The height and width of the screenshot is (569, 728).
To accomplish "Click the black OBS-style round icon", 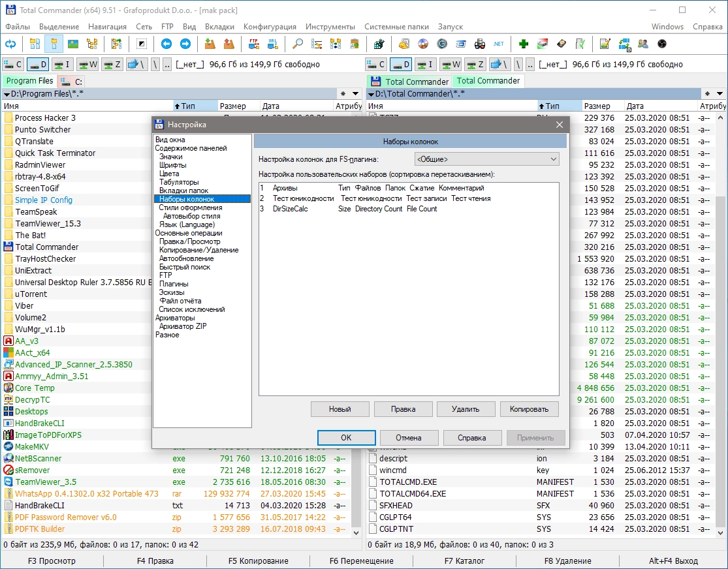I will pyautogui.click(x=662, y=44).
